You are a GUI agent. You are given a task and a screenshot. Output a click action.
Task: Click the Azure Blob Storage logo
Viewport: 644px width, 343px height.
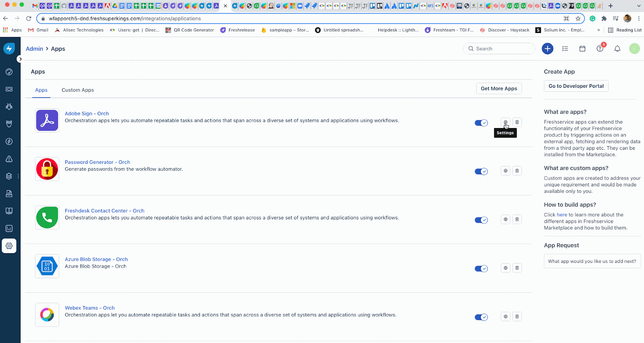(47, 266)
